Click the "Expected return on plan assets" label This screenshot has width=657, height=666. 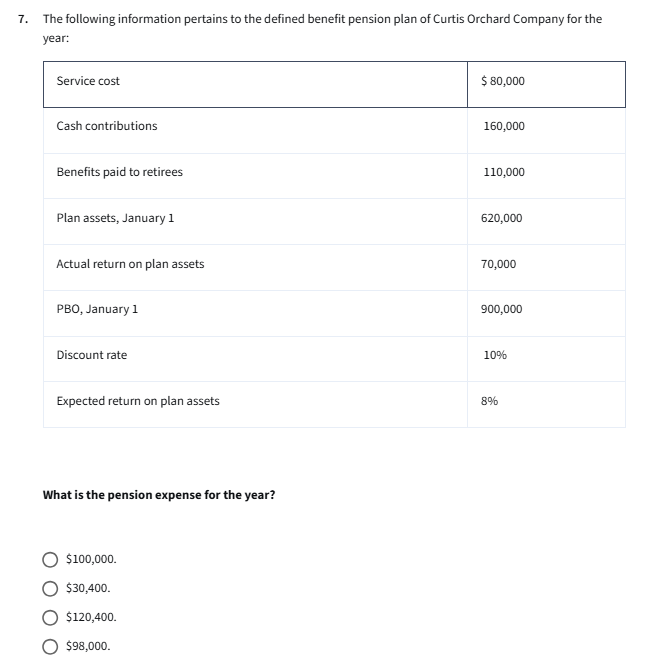[x=138, y=401]
